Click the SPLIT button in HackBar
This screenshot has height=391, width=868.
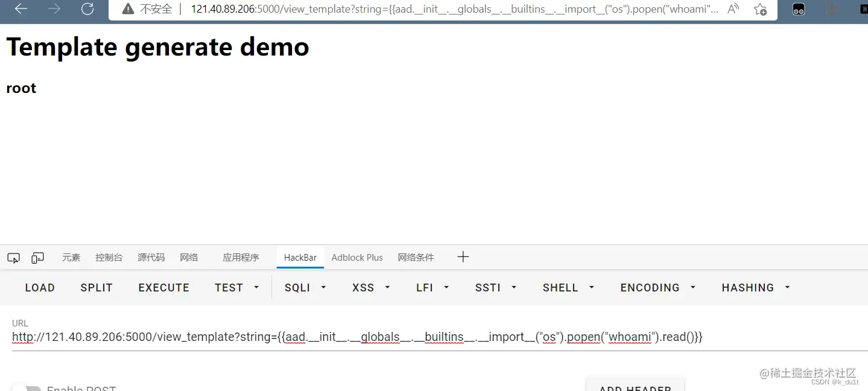coord(97,288)
